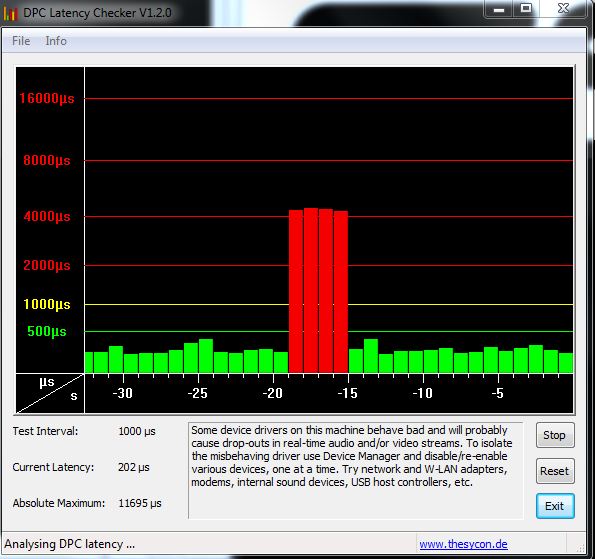Viewport: 595px width, 559px height.
Task: Click the -30 seconds axis marker
Action: pos(123,393)
